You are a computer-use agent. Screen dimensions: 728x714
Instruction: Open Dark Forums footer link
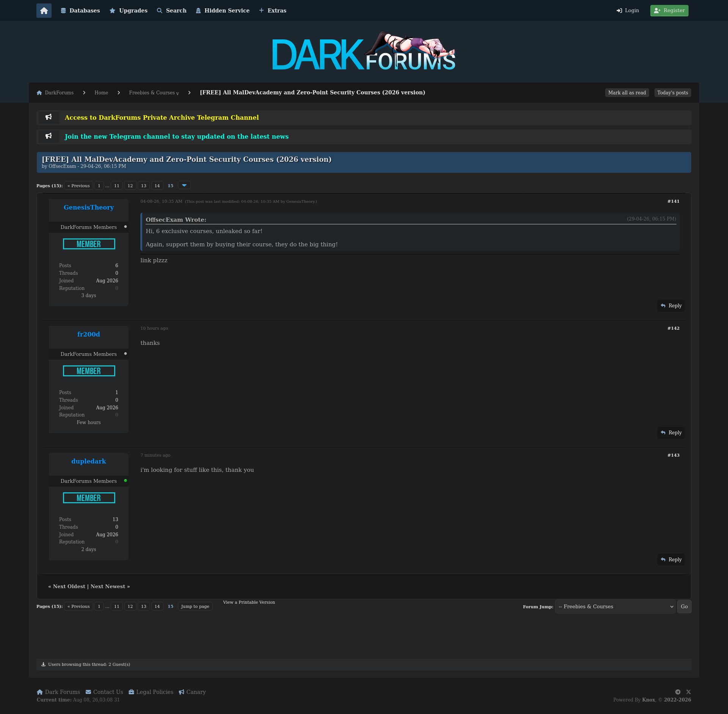tap(58, 692)
